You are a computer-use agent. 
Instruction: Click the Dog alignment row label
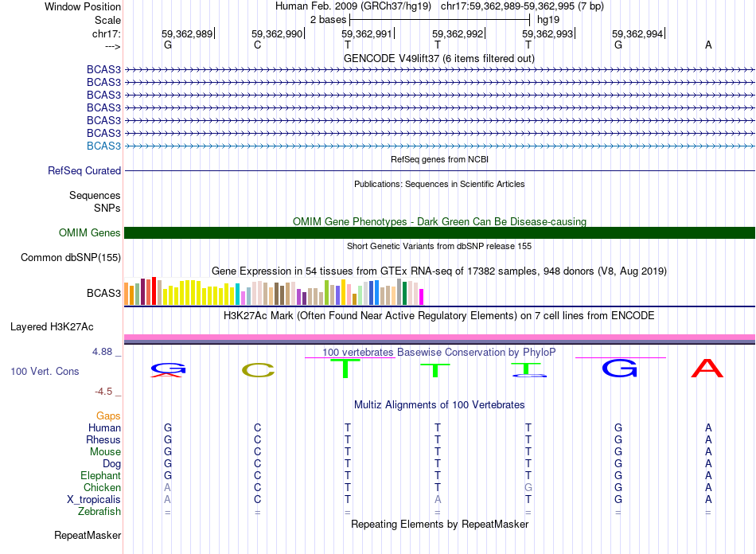pos(111,464)
